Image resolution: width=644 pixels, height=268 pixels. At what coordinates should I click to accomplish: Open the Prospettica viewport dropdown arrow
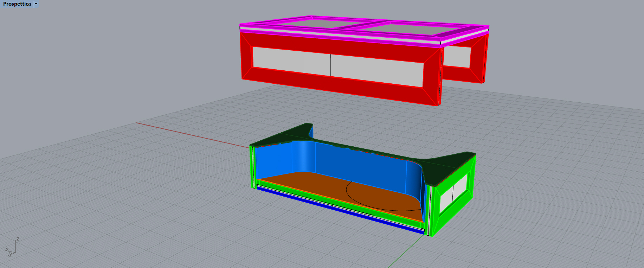coord(36,4)
